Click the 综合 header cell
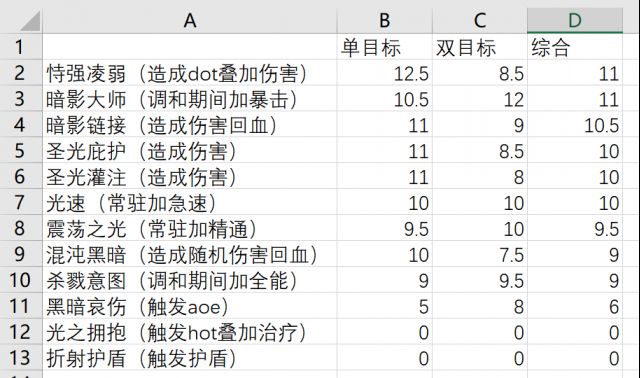Screen dimensions: 640x378 (x=575, y=47)
